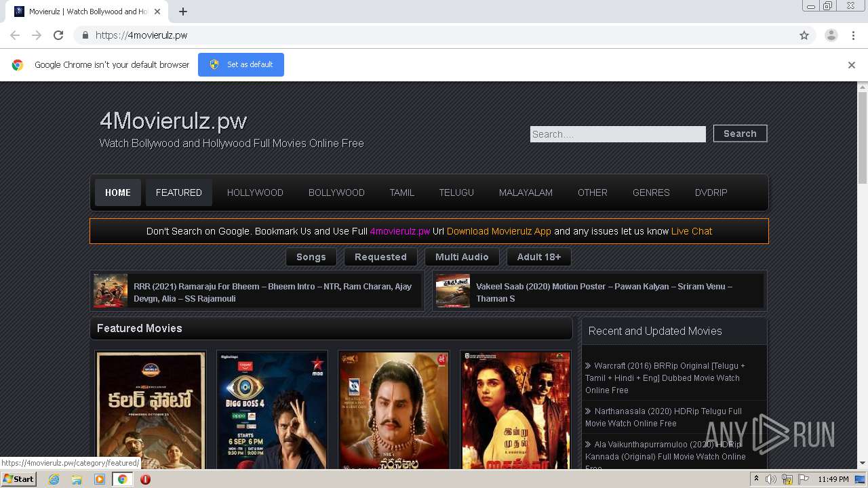
Task: Open the HOLLYWOOD navigation item
Action: click(255, 192)
